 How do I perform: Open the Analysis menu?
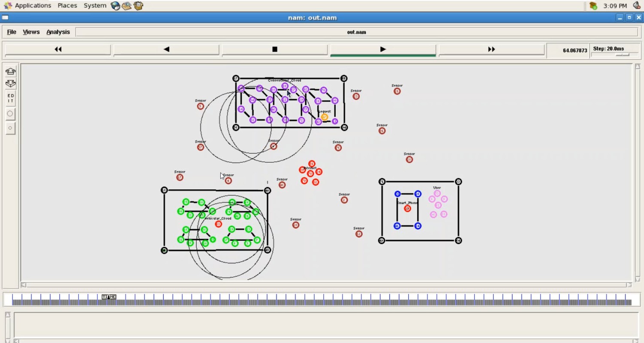[58, 32]
